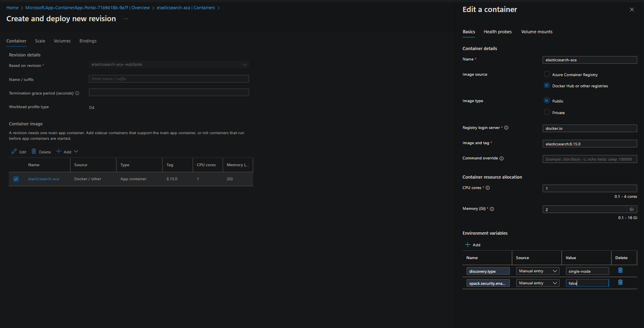Click the xpack.security.ena... name field
Screen dimensions: 644x328
click(488, 283)
